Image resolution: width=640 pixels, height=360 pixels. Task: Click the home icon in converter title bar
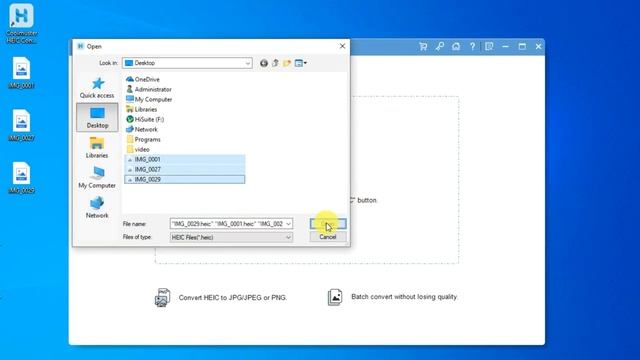(x=456, y=47)
